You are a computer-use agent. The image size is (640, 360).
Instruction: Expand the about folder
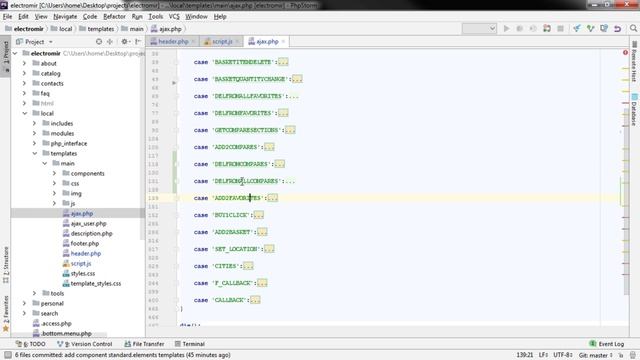(24, 63)
